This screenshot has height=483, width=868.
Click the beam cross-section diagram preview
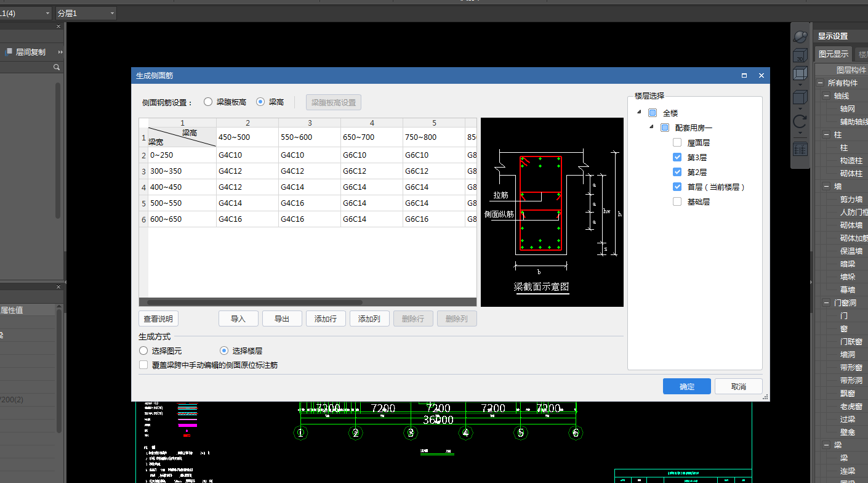coord(552,212)
